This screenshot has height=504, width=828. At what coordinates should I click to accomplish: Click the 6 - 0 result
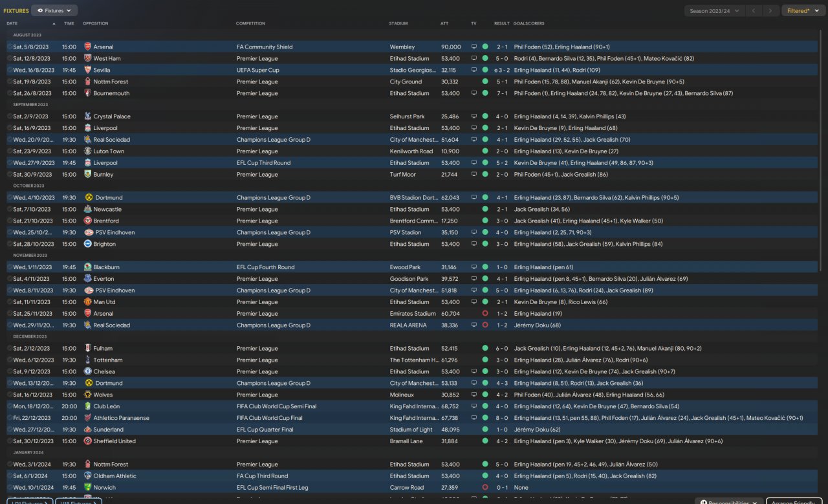[502, 349]
